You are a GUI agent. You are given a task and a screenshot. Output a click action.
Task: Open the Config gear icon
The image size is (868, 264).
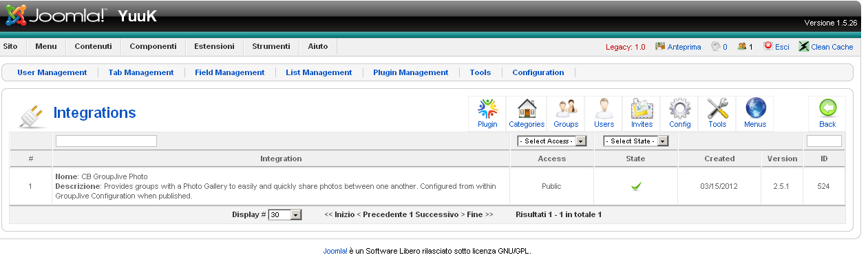679,114
